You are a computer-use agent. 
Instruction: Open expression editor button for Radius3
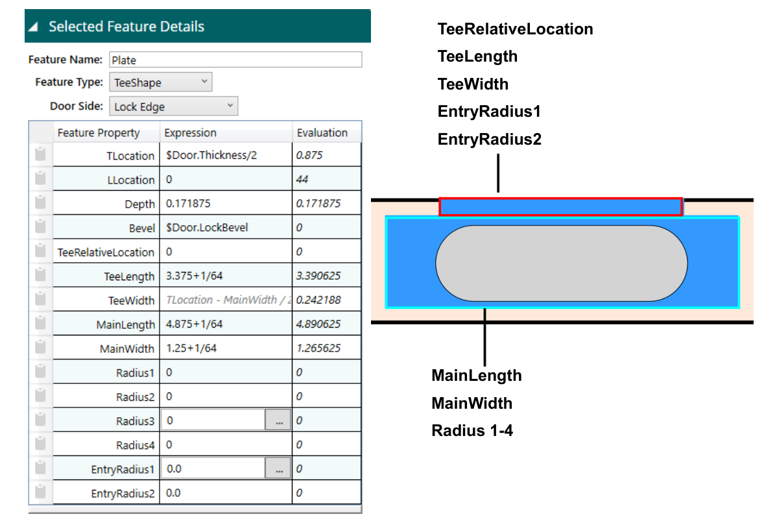[x=278, y=420]
